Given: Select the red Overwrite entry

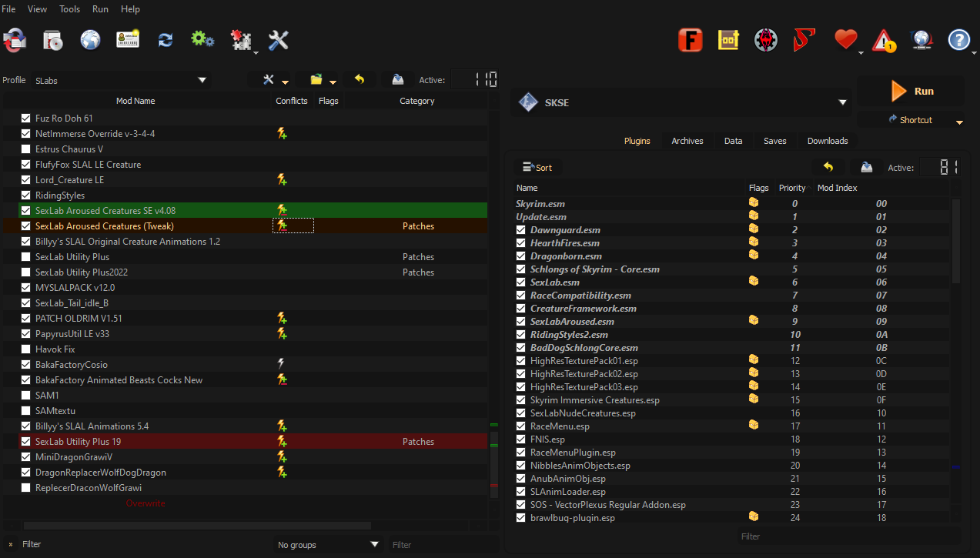Looking at the screenshot, I should point(145,503).
